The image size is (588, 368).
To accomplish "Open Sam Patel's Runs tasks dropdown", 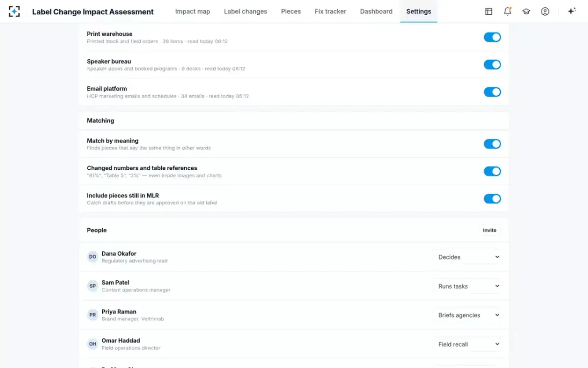I will point(468,286).
